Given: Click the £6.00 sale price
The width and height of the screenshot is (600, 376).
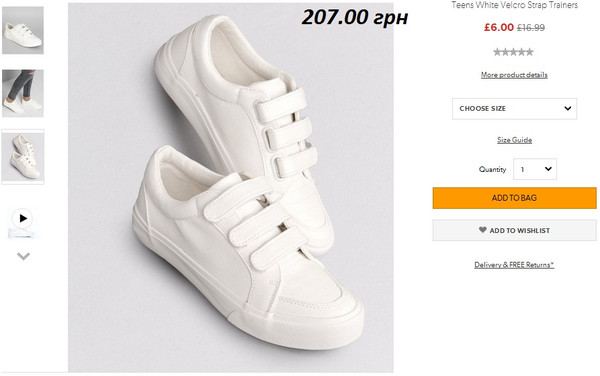Looking at the screenshot, I should pos(499,28).
